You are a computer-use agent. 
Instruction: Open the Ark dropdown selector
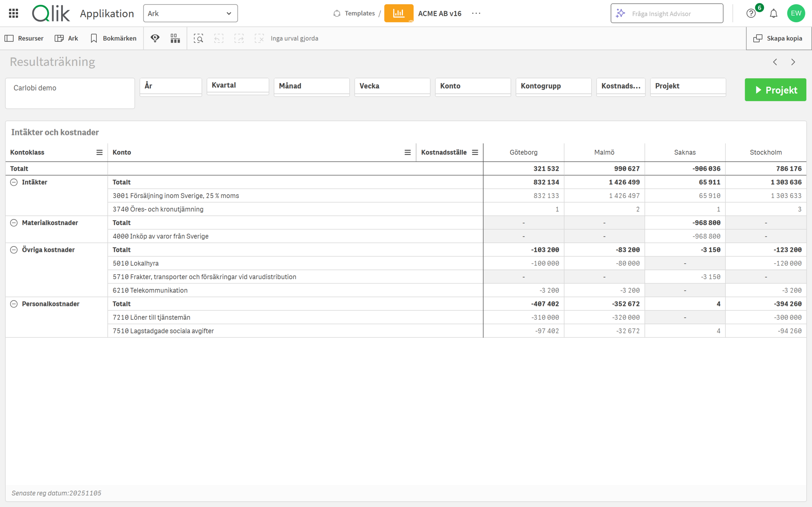click(x=190, y=13)
